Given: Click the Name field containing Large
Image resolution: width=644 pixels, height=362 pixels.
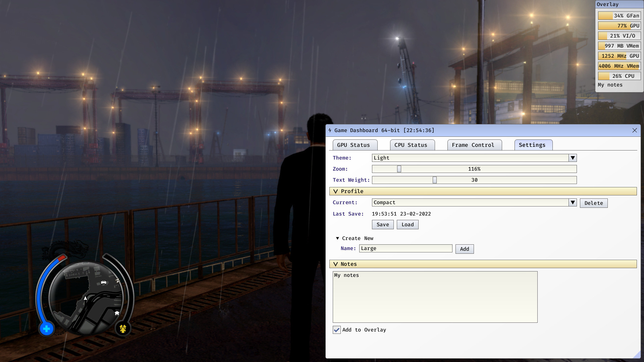Looking at the screenshot, I should pyautogui.click(x=406, y=248).
